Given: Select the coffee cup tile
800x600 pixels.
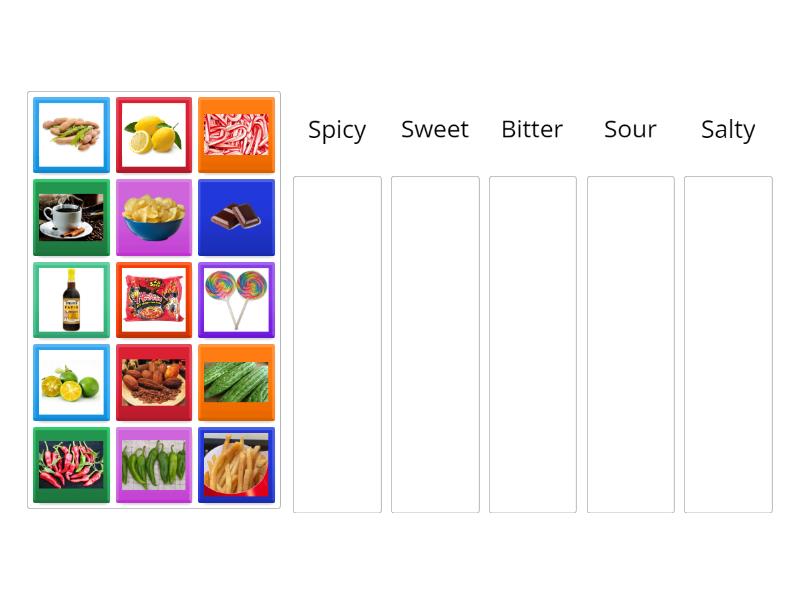Looking at the screenshot, I should click(70, 217).
